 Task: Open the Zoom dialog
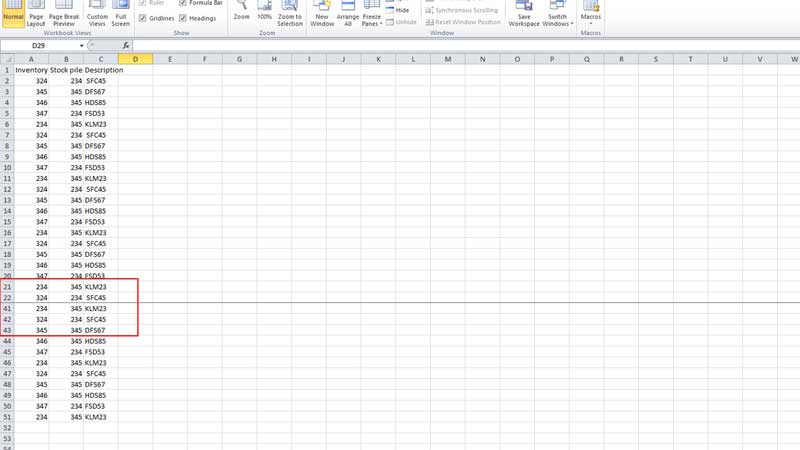coord(241,11)
